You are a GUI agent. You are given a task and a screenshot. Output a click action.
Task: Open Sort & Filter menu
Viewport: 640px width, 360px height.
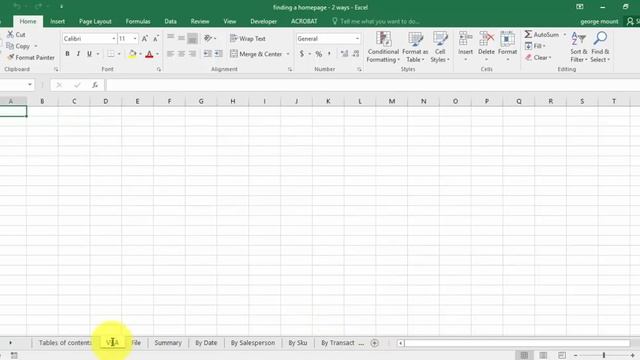579,47
